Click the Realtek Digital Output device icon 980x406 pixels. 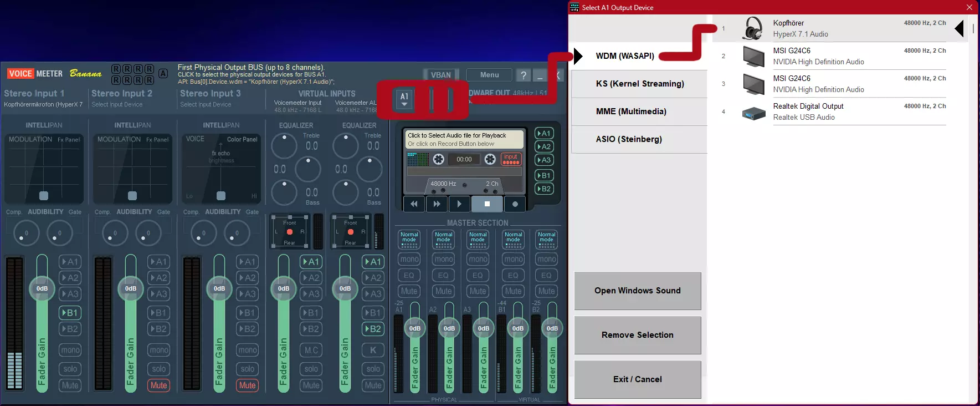point(753,113)
